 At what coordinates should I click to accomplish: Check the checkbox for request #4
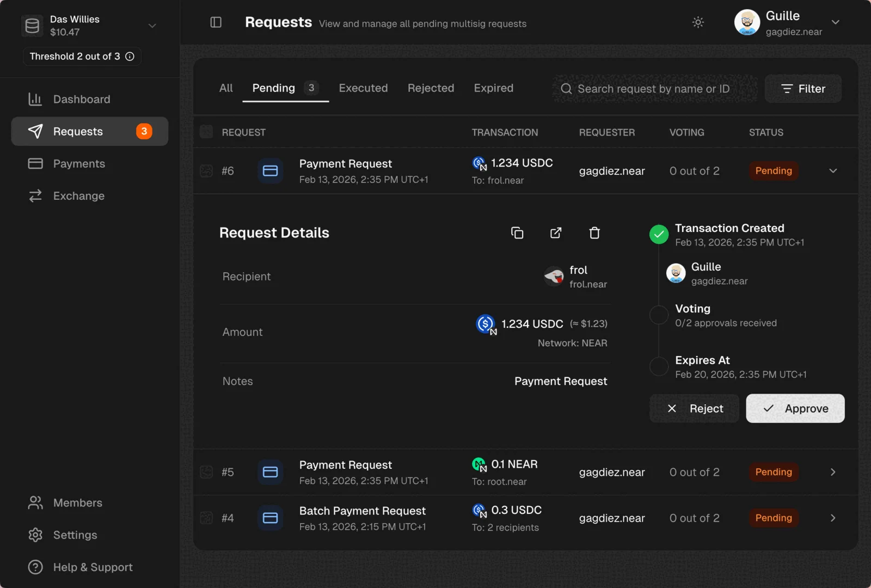tap(206, 518)
